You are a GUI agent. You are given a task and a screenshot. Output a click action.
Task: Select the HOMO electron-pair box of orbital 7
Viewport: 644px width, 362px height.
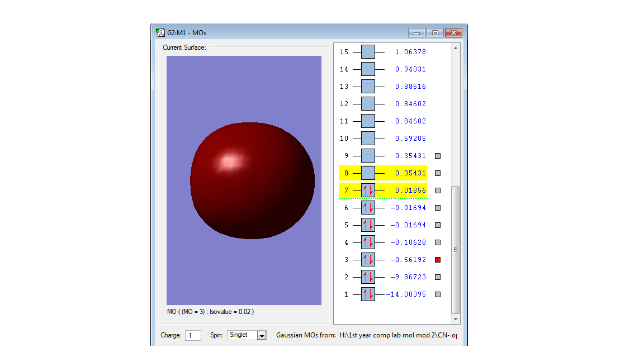coord(368,190)
